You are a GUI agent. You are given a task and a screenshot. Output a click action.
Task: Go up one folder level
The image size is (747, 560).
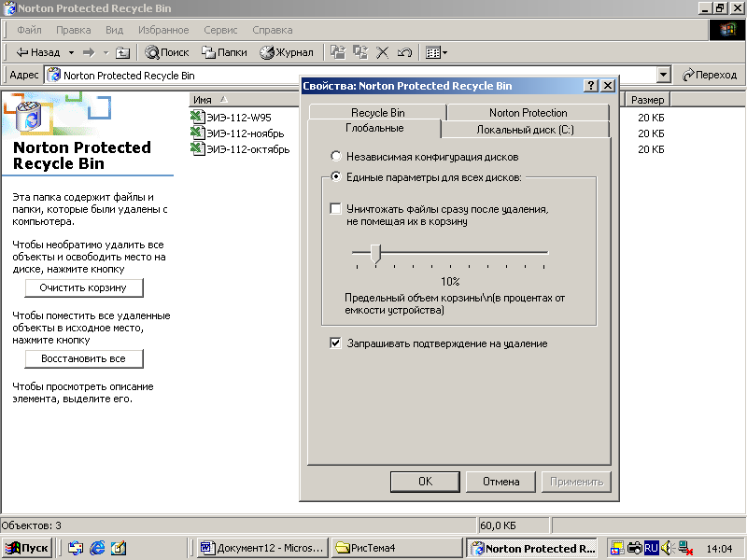coord(123,52)
